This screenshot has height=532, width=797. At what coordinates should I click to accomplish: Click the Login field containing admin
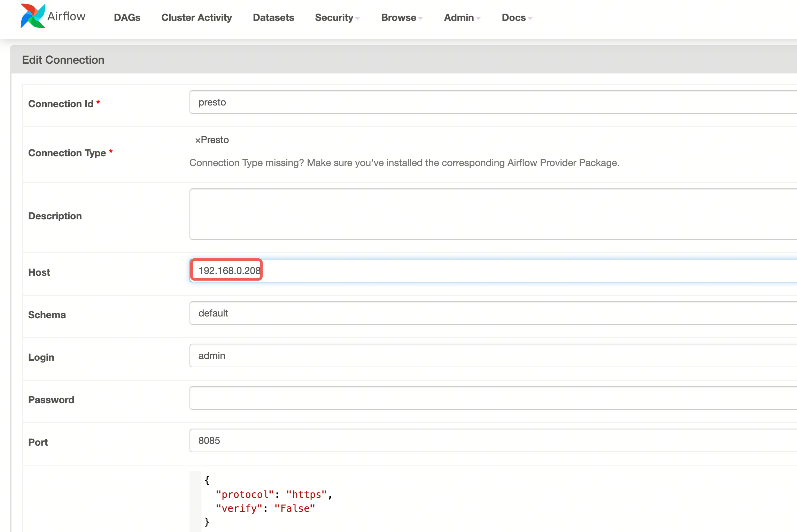(488, 355)
